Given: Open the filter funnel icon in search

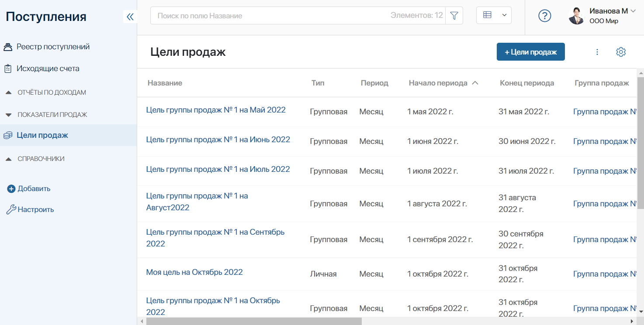Looking at the screenshot, I should 454,16.
